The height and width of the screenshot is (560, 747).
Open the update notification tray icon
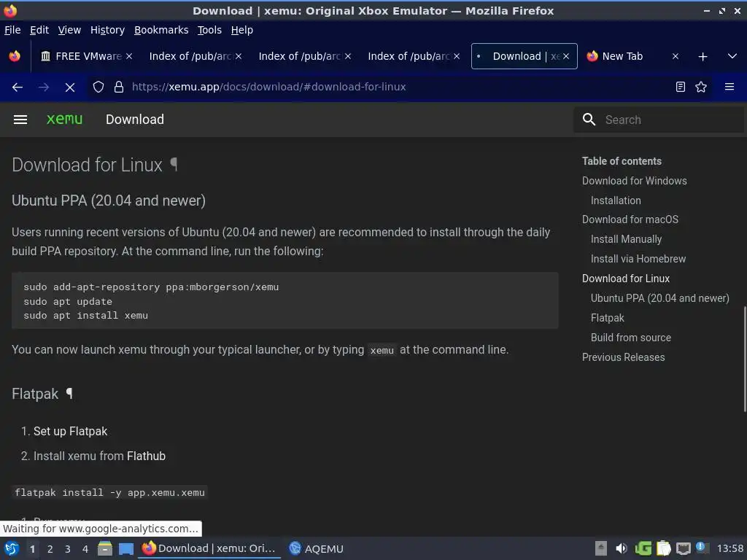coord(701,548)
